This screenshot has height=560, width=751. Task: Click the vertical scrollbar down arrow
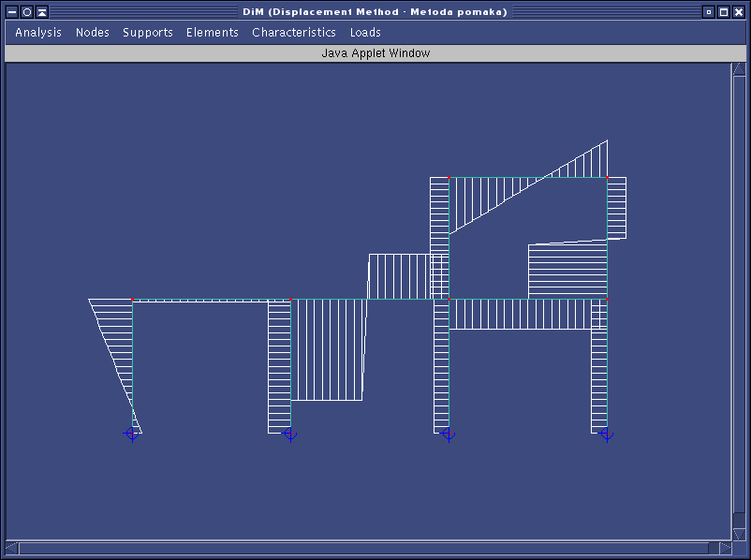pos(739,533)
